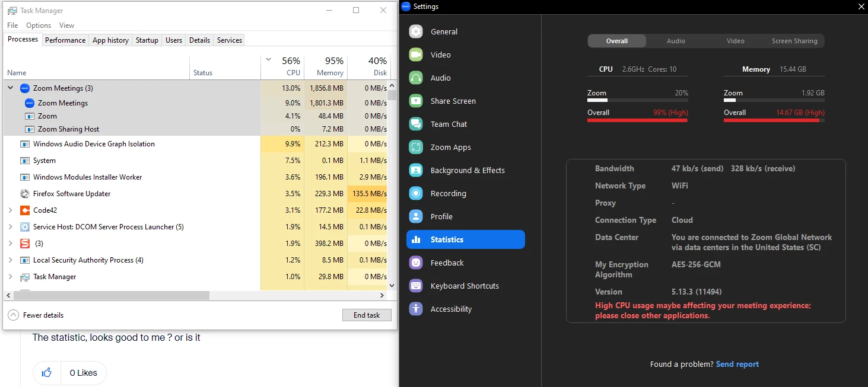Click Fewer details label in Task Manager
This screenshot has height=387, width=868.
(x=43, y=315)
